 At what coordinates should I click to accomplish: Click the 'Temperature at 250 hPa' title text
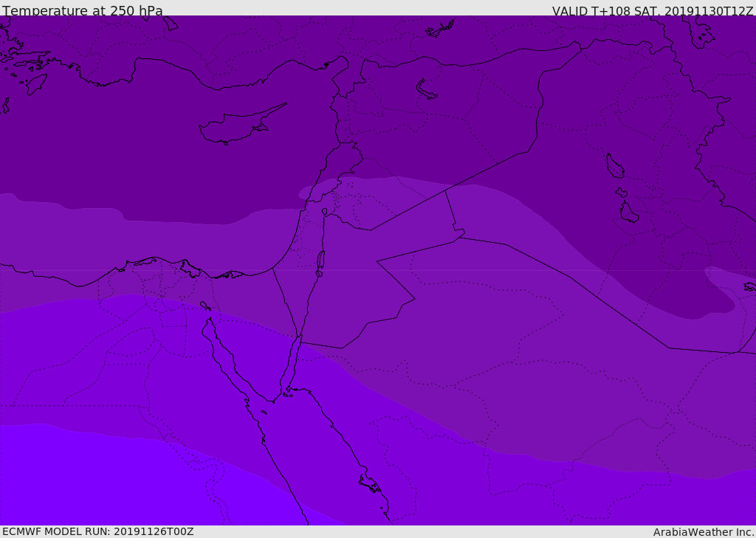[x=83, y=10]
